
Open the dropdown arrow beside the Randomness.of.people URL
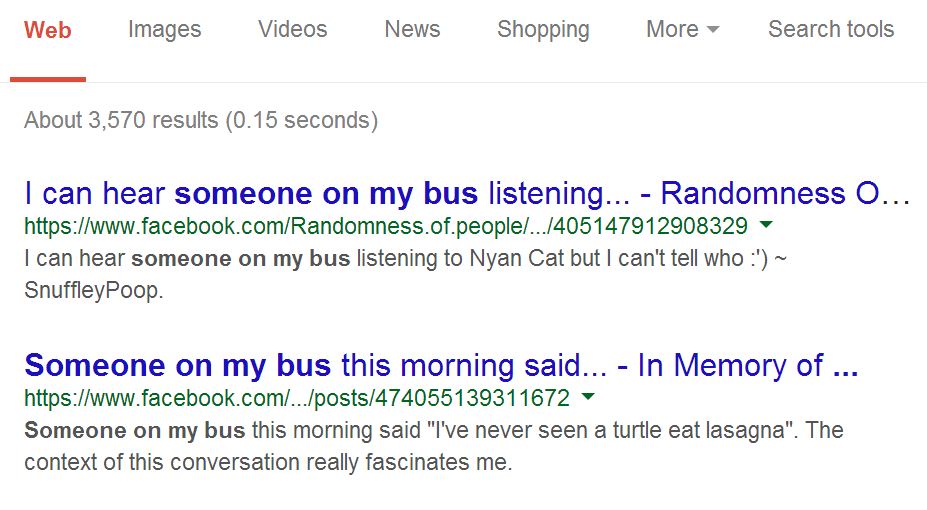(766, 224)
